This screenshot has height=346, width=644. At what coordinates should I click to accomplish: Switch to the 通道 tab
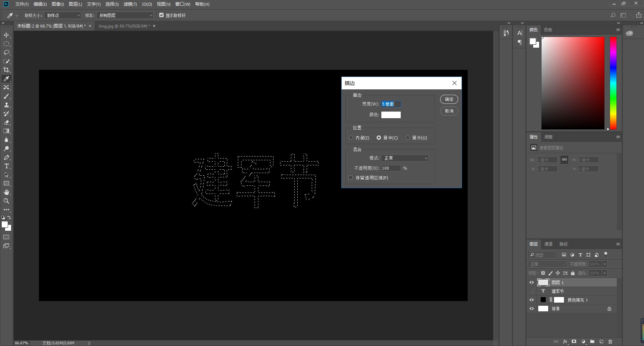548,244
